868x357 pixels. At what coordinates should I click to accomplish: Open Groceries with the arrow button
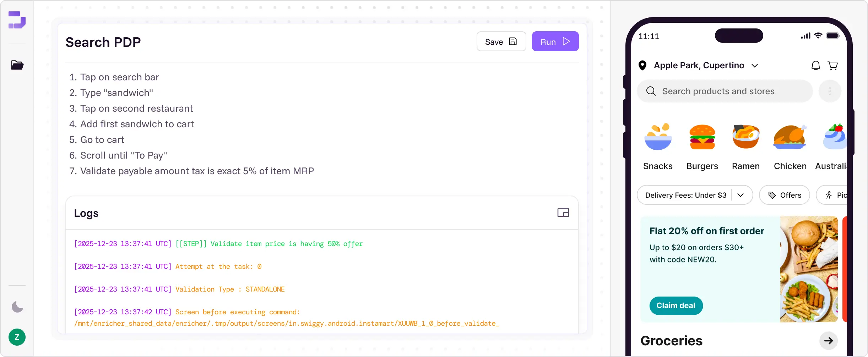click(x=828, y=341)
